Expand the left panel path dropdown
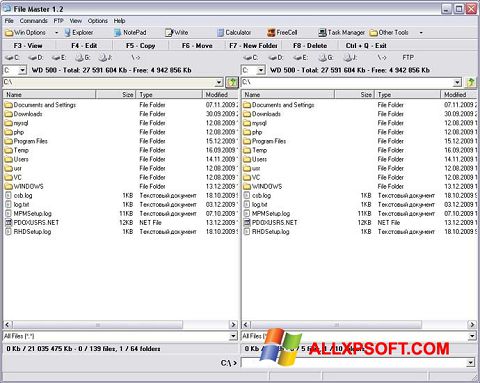 (219, 82)
